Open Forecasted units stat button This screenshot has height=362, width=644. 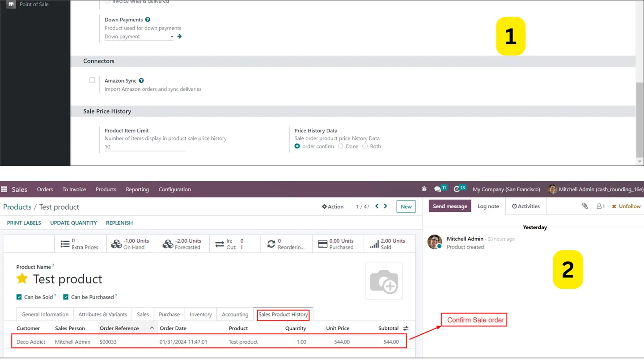(x=183, y=244)
